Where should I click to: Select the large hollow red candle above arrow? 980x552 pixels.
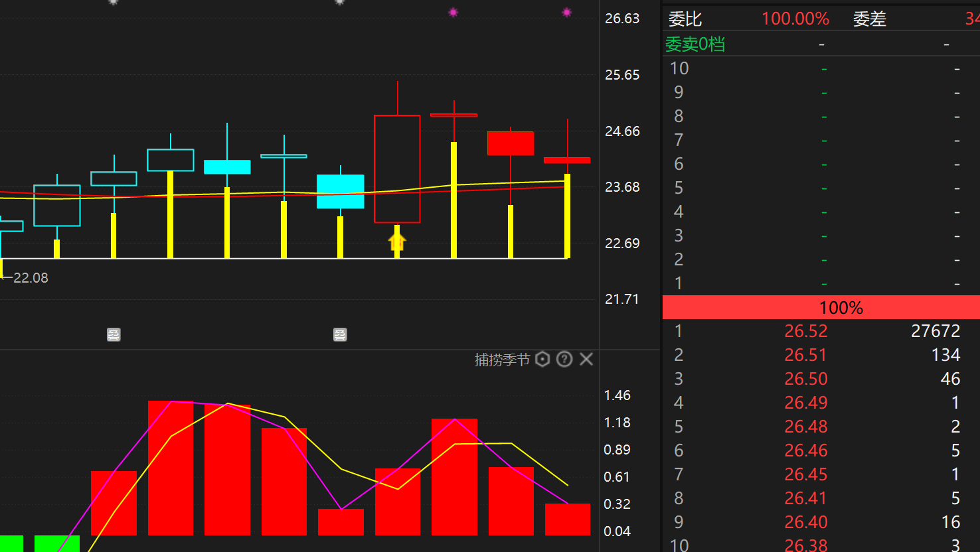tap(397, 169)
